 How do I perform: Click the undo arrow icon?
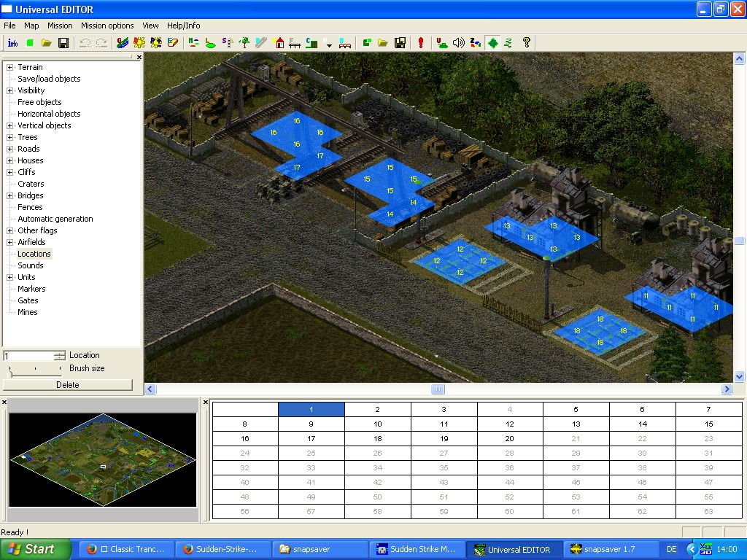tap(85, 43)
